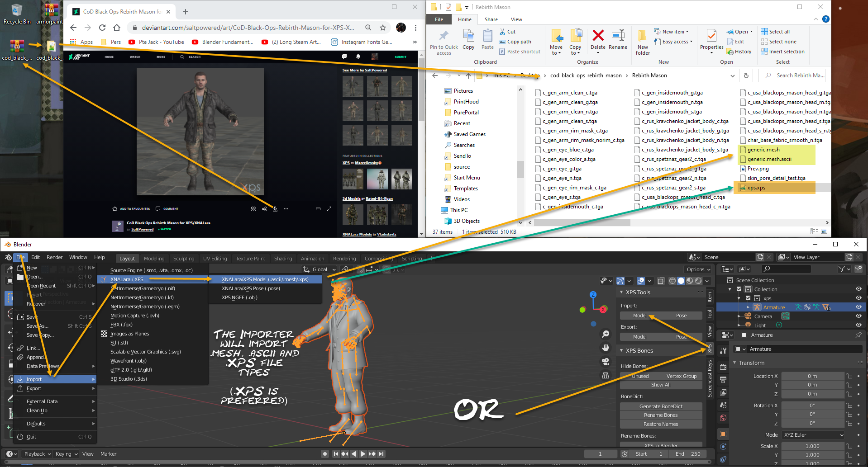
Task: Click the Import Pose button in XPS Tools
Action: click(x=681, y=316)
